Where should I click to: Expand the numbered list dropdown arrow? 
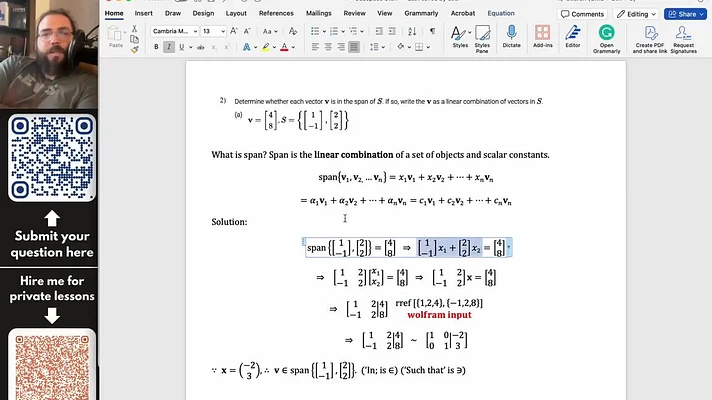tap(343, 32)
